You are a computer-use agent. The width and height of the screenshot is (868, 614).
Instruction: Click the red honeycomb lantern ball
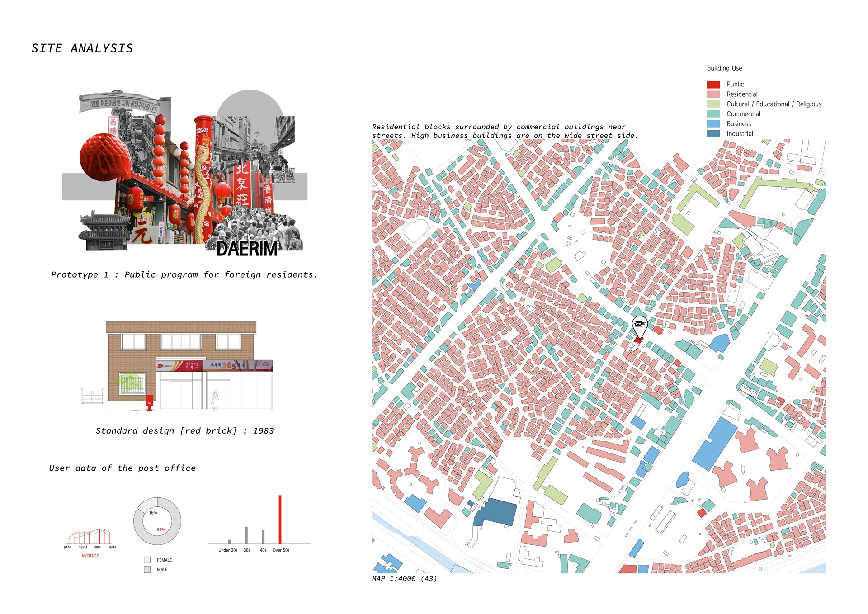(x=105, y=157)
